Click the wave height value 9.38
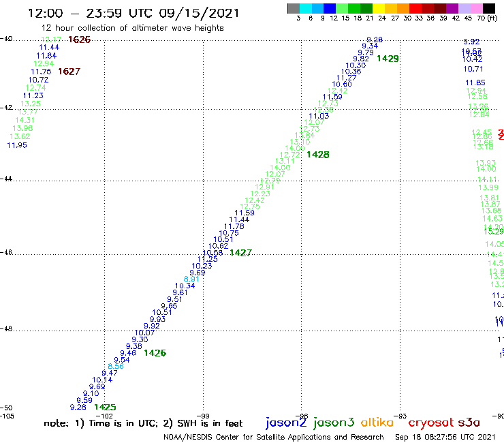The width and height of the screenshot is (504, 443). point(134,346)
